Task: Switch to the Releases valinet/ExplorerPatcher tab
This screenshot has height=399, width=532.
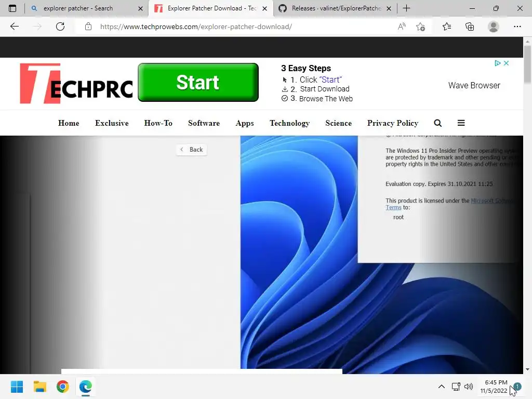Action: tap(335, 8)
